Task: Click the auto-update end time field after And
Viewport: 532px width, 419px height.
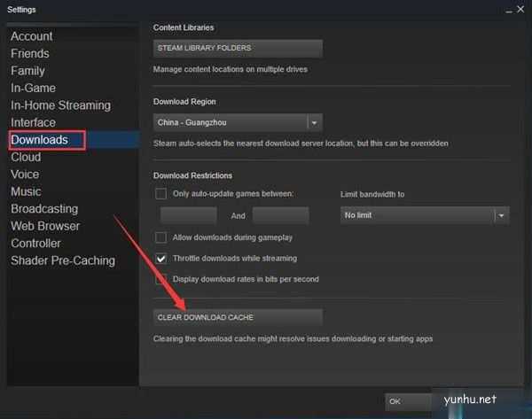Action: (281, 215)
